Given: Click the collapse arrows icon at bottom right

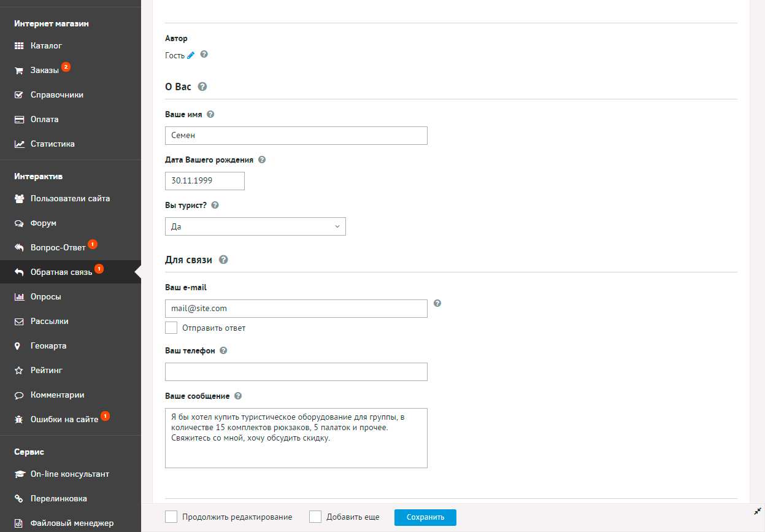Looking at the screenshot, I should click(757, 511).
